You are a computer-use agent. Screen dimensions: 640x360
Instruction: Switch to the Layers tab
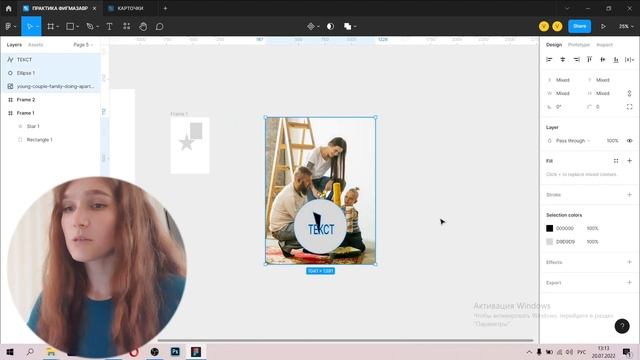(14, 45)
